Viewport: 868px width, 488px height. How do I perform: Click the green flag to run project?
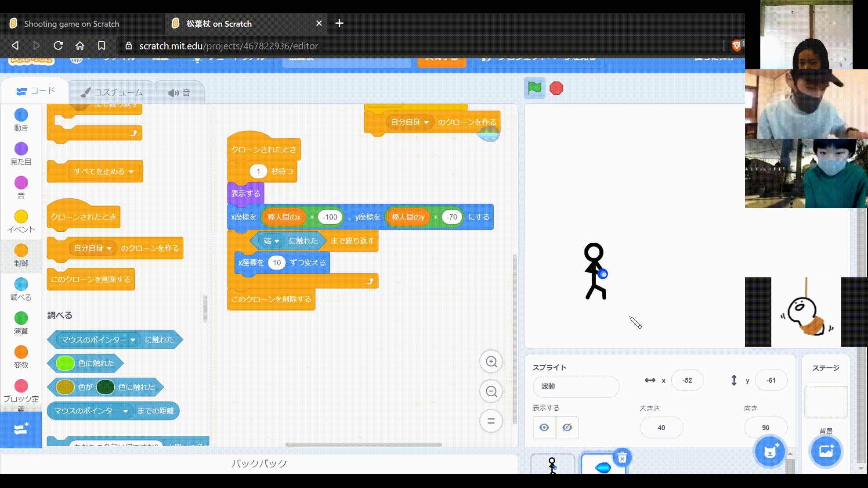(534, 88)
